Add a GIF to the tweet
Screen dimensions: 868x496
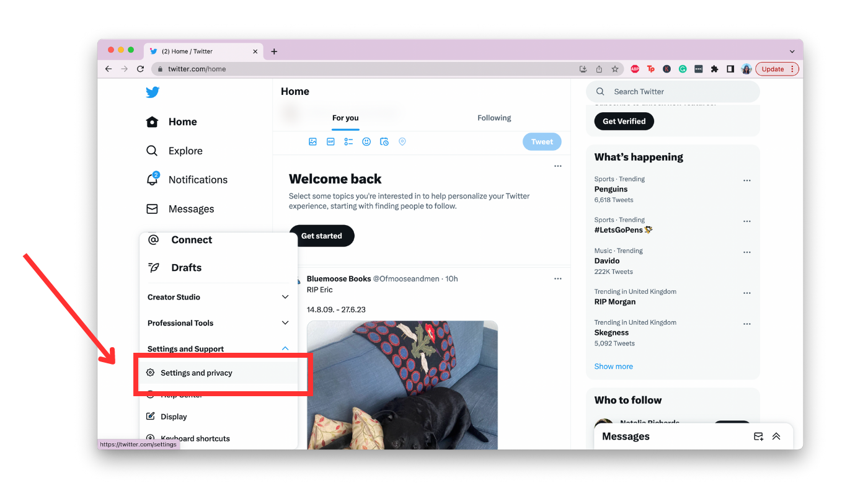(330, 141)
